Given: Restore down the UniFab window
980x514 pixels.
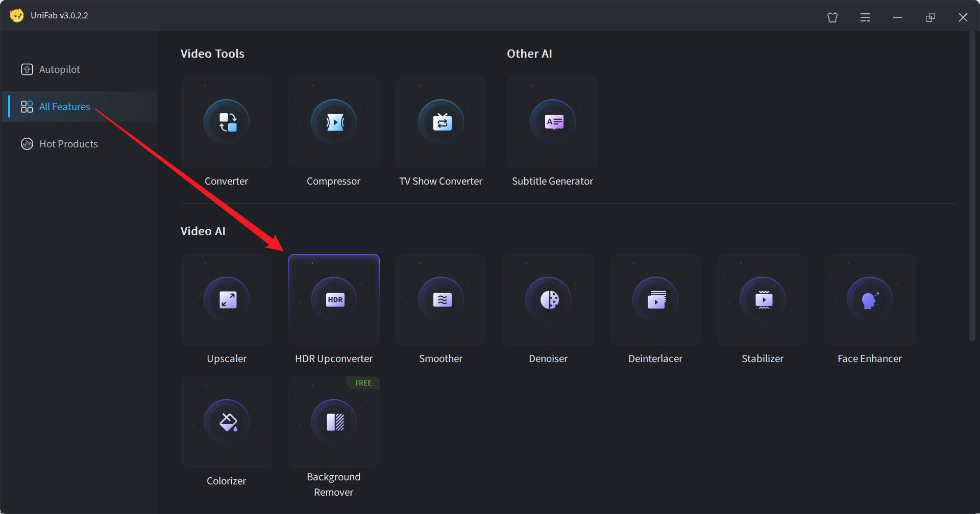Looking at the screenshot, I should click(930, 17).
